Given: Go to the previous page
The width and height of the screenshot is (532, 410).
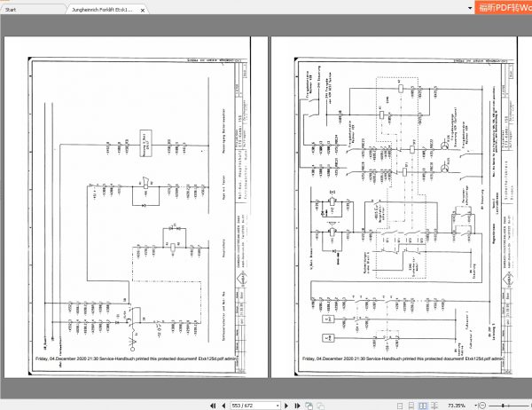Looking at the screenshot, I should (223, 406).
